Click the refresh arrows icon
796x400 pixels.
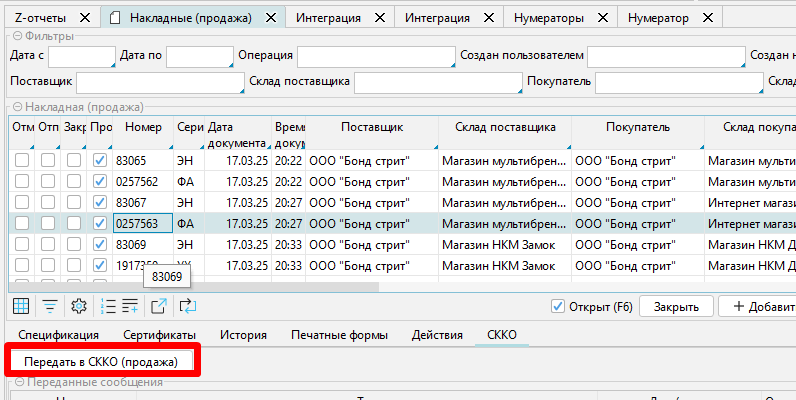pyautogui.click(x=187, y=306)
